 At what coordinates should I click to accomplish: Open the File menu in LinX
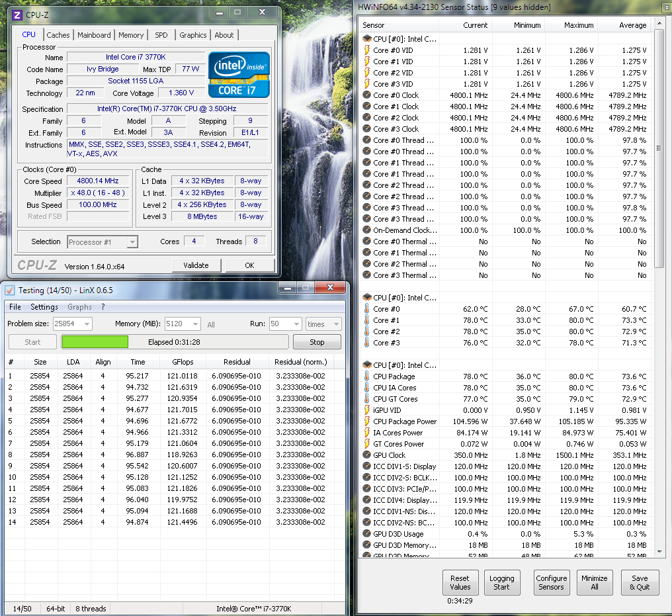pyautogui.click(x=15, y=307)
